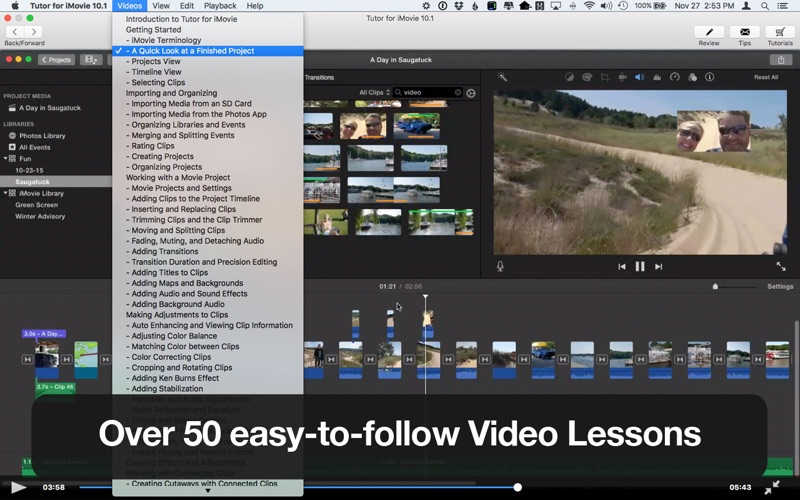Show Clip Information with the i icon

(710, 77)
